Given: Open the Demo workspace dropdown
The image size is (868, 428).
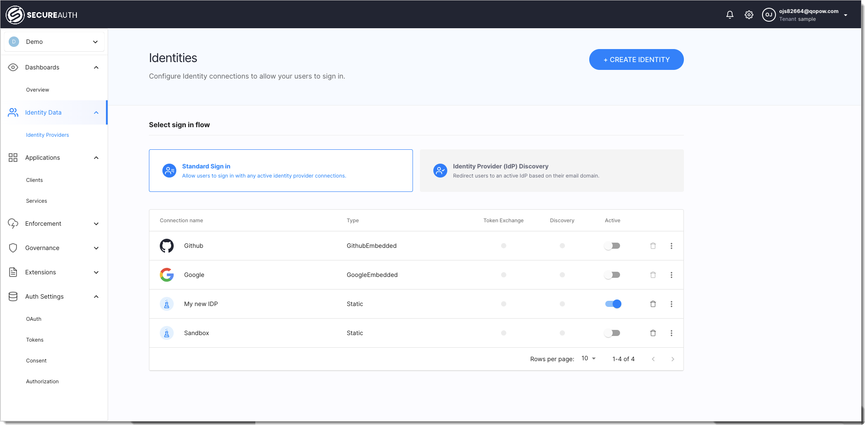Looking at the screenshot, I should click(x=54, y=42).
